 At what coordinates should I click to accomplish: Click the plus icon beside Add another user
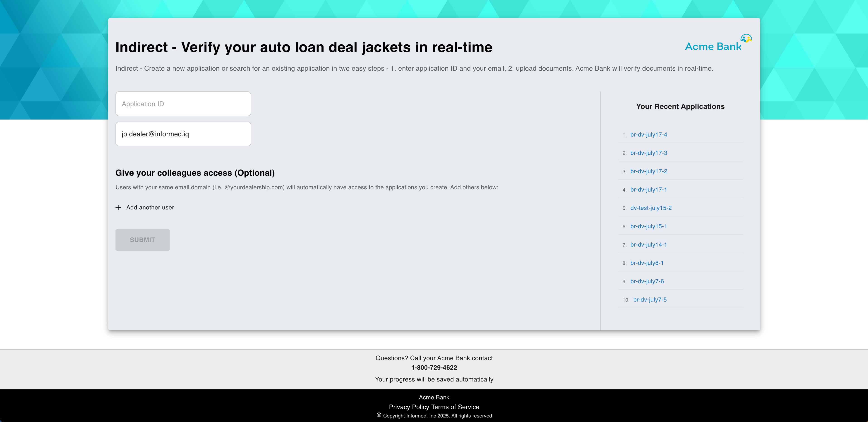pos(118,208)
